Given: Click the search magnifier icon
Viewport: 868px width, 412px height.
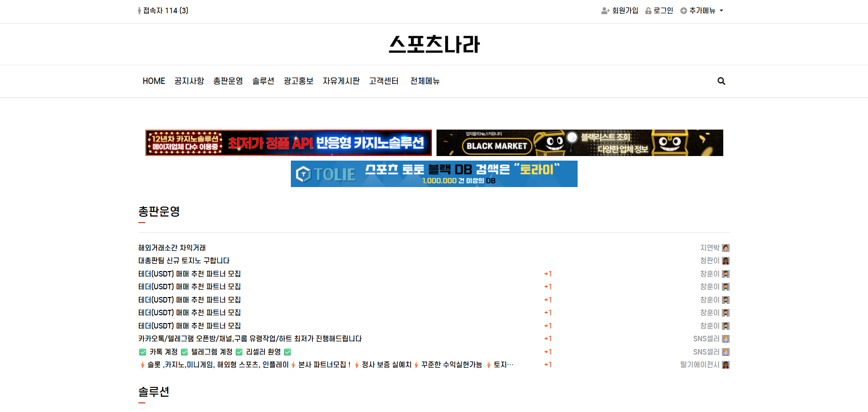Looking at the screenshot, I should tap(721, 81).
